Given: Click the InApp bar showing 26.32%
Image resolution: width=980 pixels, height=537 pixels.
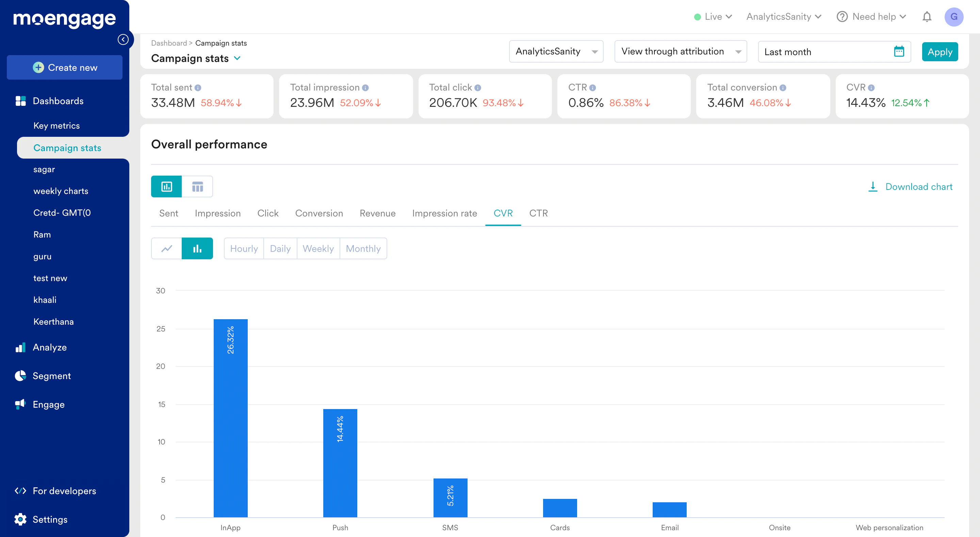Looking at the screenshot, I should point(230,418).
